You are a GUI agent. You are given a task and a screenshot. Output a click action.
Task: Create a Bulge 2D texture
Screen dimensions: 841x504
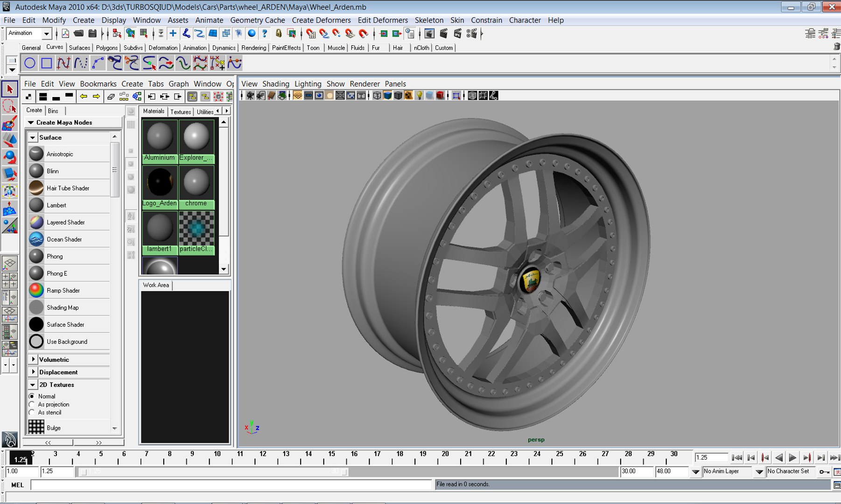click(53, 427)
